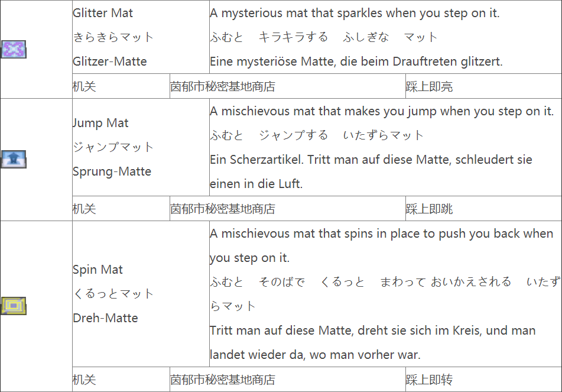Click 茵郁市秘密基地商店 beside 踩上即亮

(223, 87)
